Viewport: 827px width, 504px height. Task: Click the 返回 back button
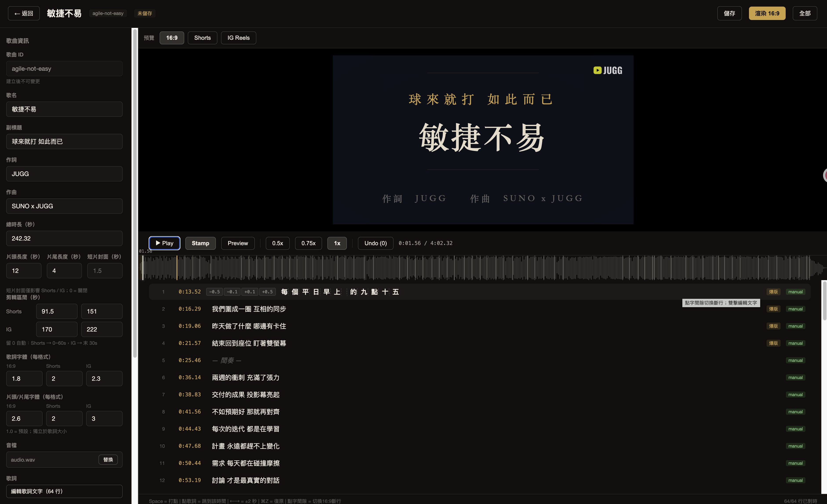(x=24, y=13)
